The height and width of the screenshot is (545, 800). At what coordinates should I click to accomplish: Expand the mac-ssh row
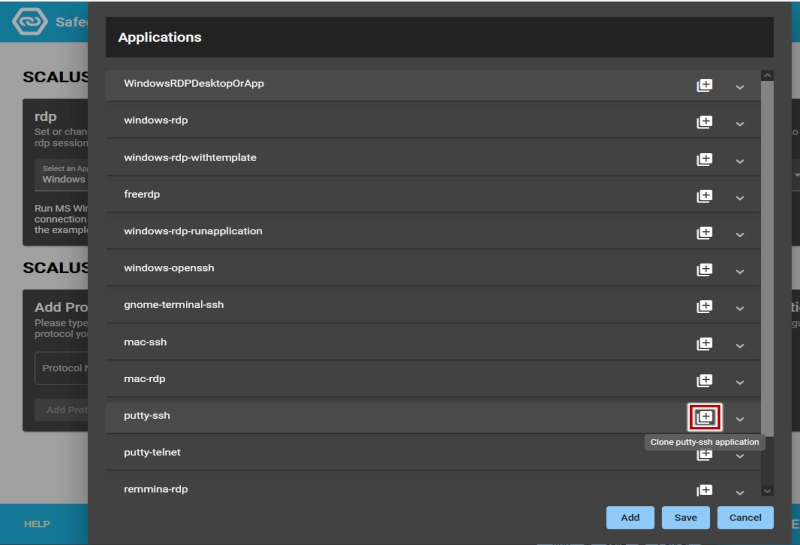[739, 345]
